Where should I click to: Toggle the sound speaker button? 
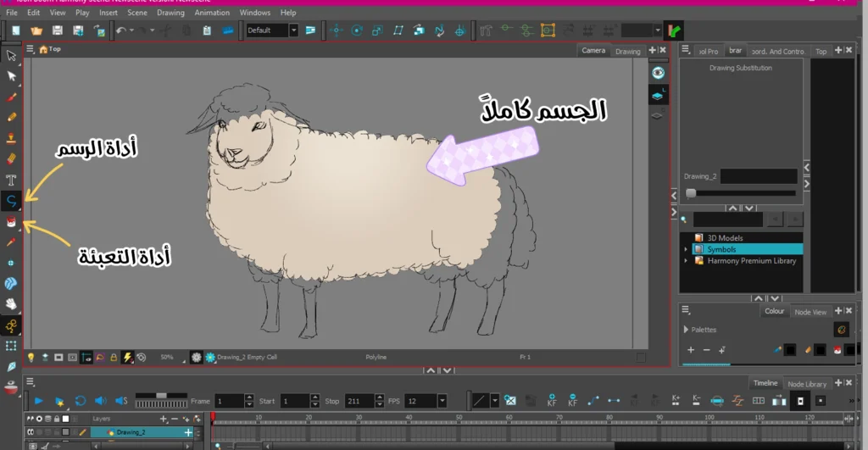coord(100,401)
